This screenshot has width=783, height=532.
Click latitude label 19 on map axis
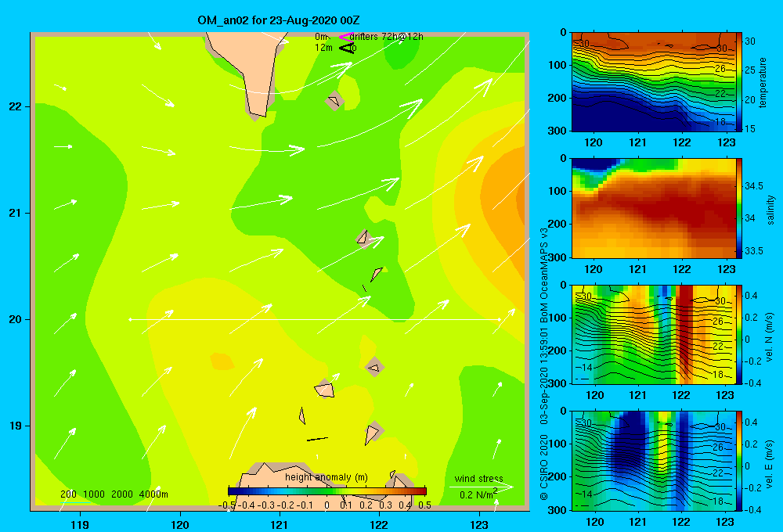click(15, 426)
